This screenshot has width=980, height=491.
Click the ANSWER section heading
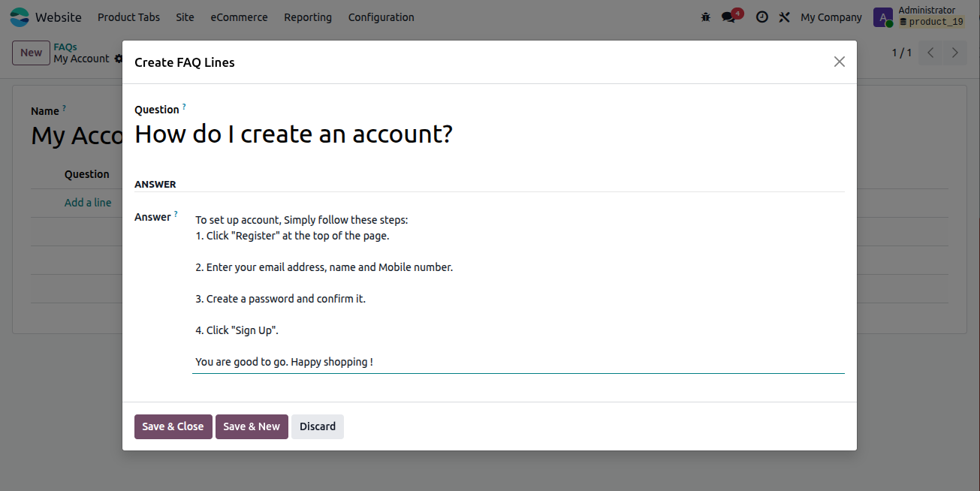coord(155,184)
